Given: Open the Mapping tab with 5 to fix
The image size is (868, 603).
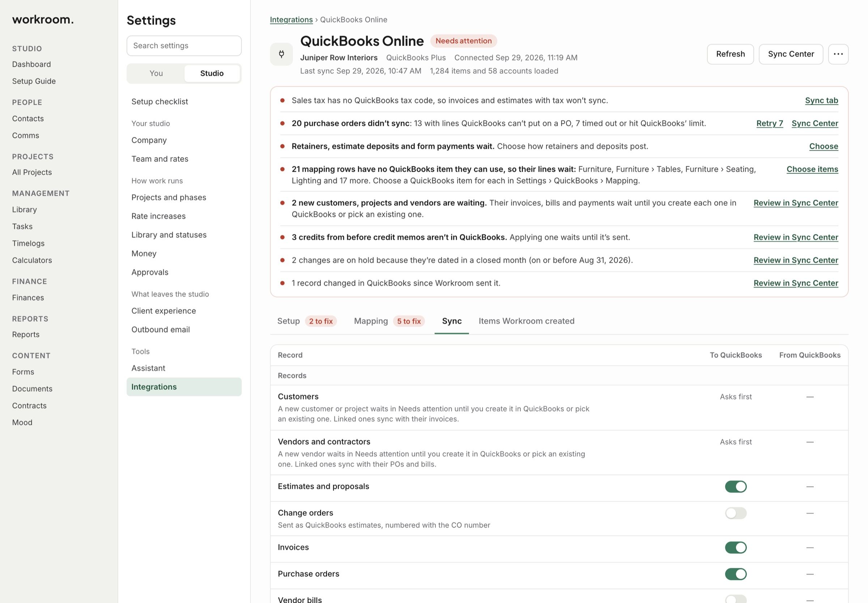Looking at the screenshot, I should [389, 321].
